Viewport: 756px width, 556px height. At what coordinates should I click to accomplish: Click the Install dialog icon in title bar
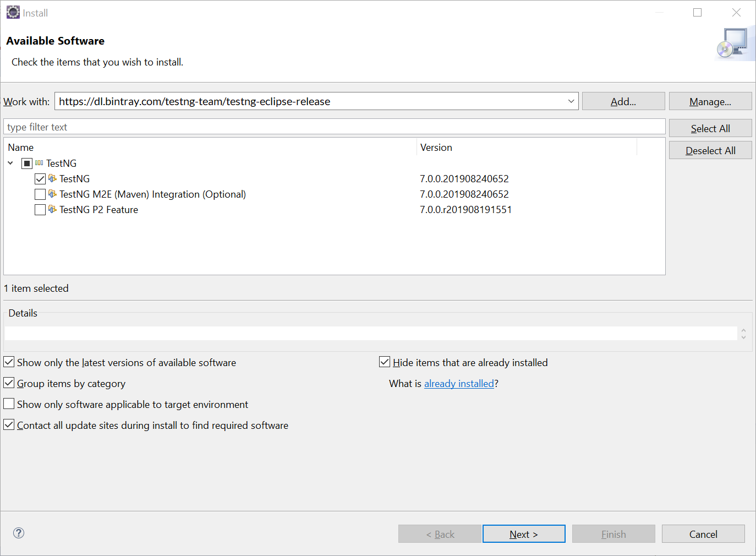pyautogui.click(x=12, y=12)
